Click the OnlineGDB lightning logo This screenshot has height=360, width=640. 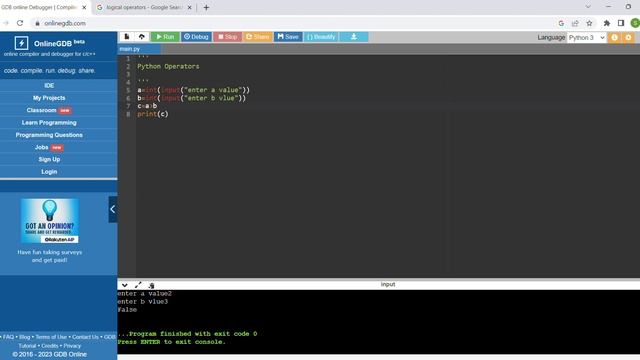point(21,43)
